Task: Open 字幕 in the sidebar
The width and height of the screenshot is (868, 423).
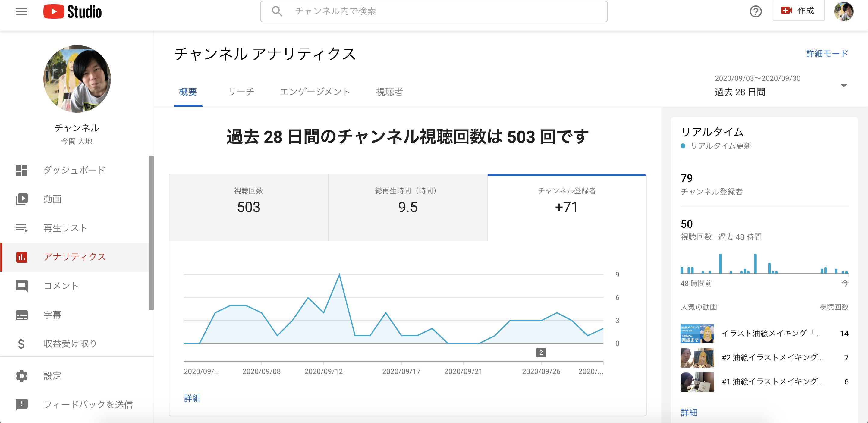Action: click(74, 315)
